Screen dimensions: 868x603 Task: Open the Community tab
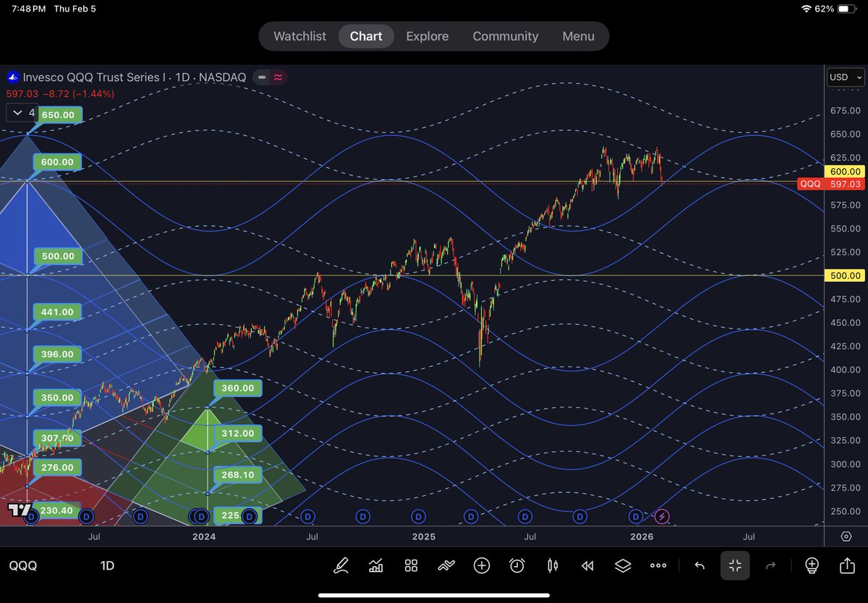pyautogui.click(x=506, y=36)
